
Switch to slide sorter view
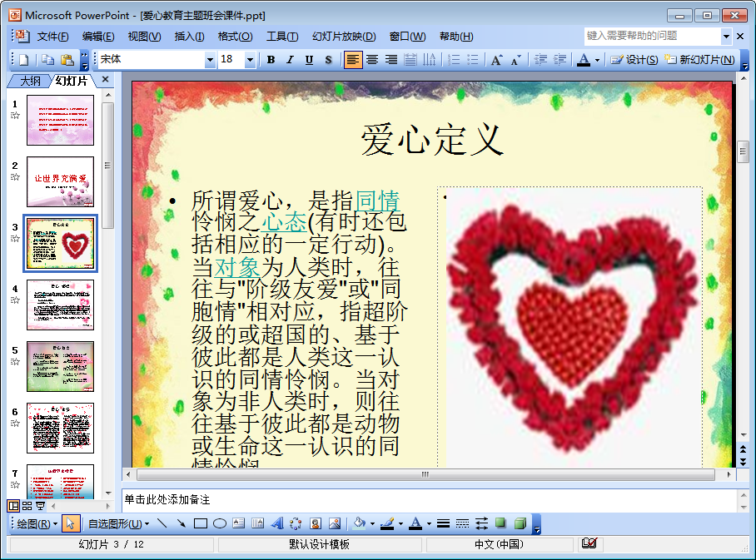pos(27,506)
